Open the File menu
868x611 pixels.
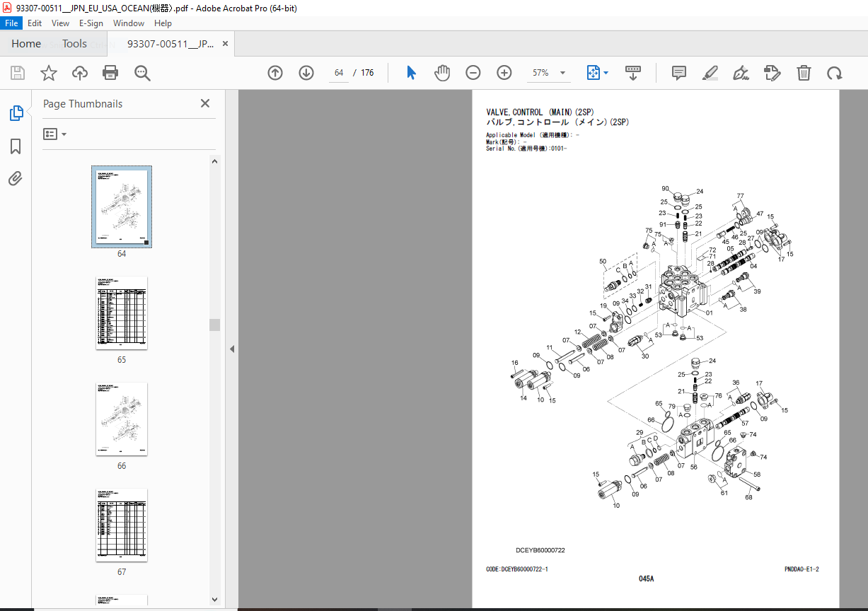click(x=12, y=23)
